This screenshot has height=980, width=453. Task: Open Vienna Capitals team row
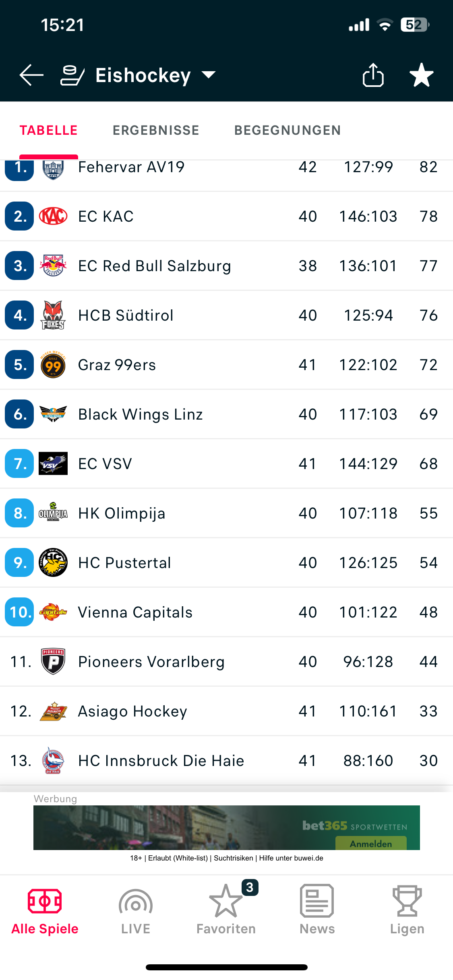(x=226, y=612)
